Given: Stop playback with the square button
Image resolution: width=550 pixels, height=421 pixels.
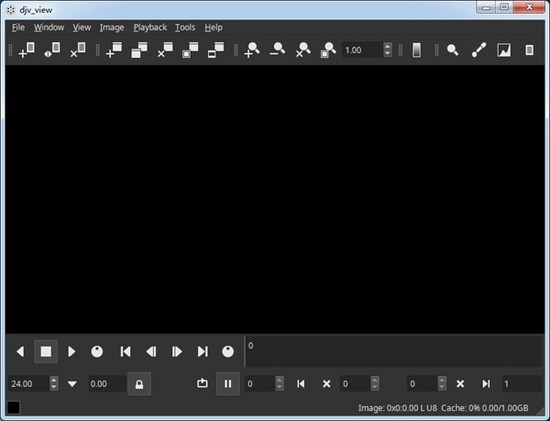Looking at the screenshot, I should tap(46, 352).
